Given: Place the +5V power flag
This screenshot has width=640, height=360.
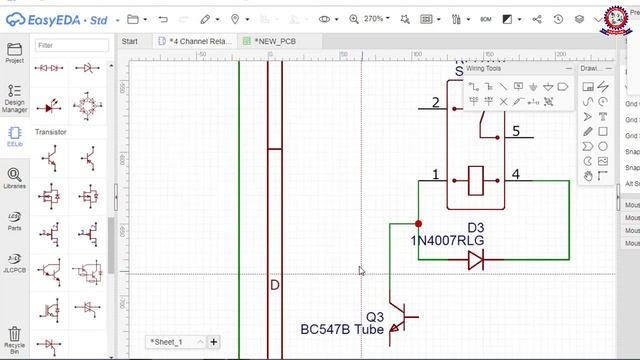Looking at the screenshot, I should (x=489, y=101).
